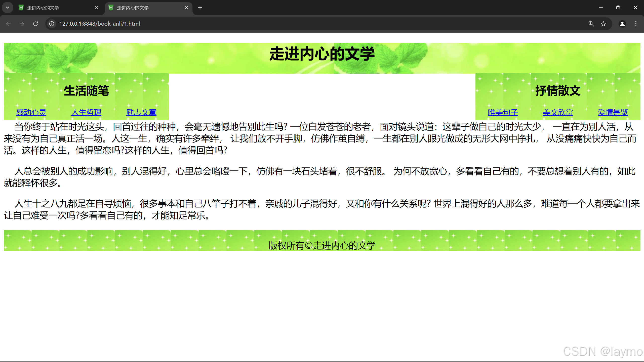Click the browser forward arrow
This screenshot has height=362, width=644.
tap(22, 24)
